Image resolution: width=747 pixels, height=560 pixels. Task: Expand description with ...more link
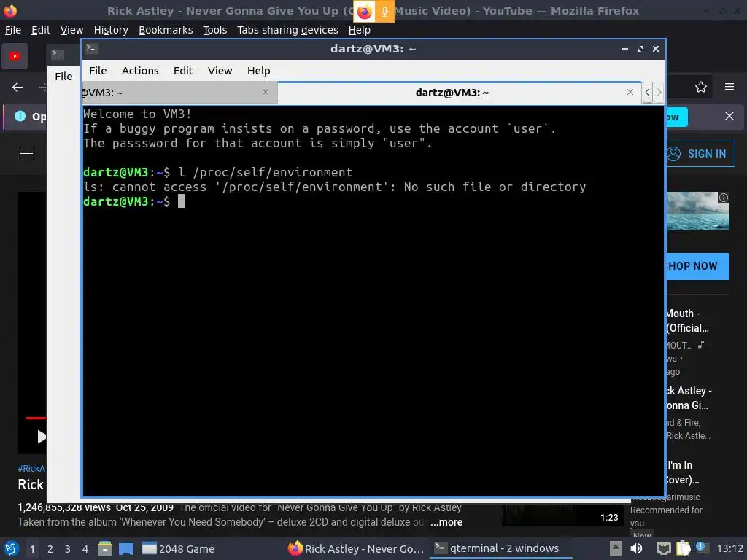pyautogui.click(x=446, y=522)
